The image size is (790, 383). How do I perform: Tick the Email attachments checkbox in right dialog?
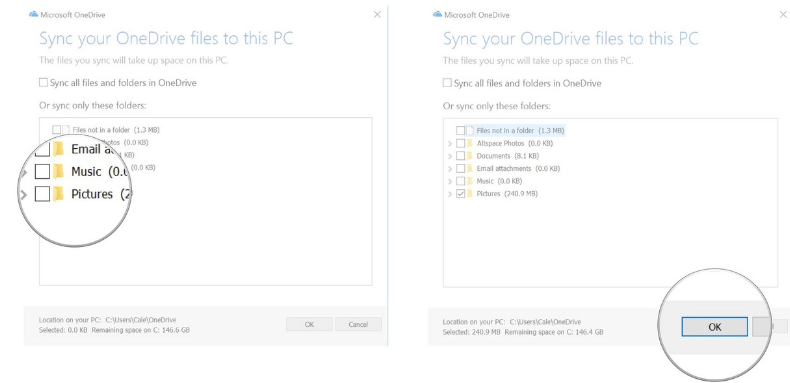460,168
